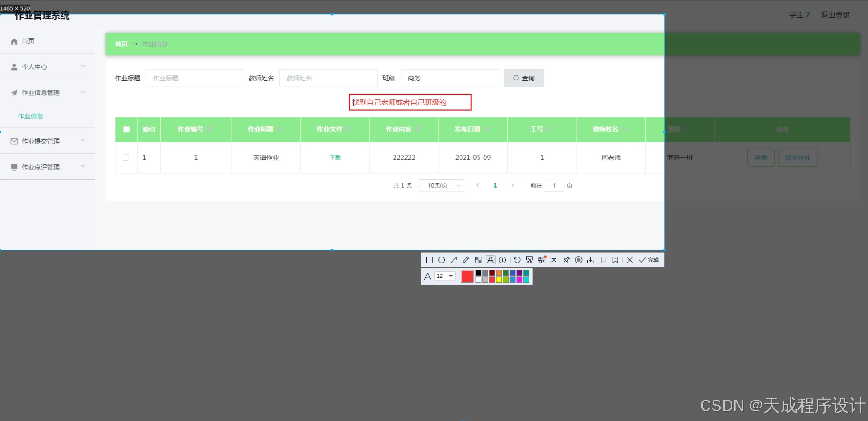Click the OCR text recognition icon
The width and height of the screenshot is (868, 421).
[554, 260]
